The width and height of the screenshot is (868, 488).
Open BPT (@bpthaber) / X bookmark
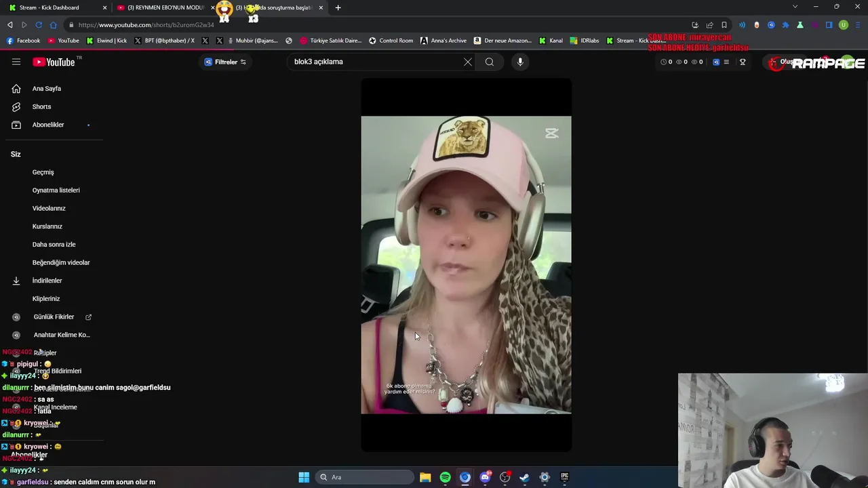pos(165,41)
